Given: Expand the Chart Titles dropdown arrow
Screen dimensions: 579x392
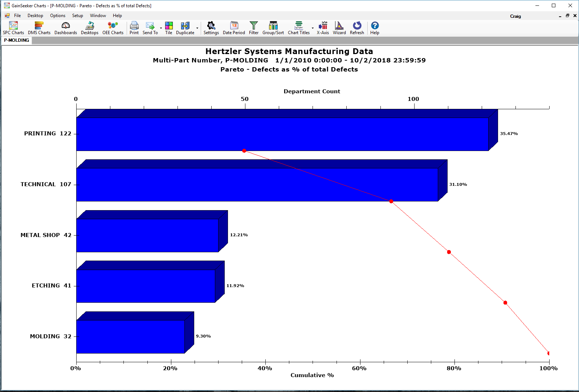Looking at the screenshot, I should [313, 28].
